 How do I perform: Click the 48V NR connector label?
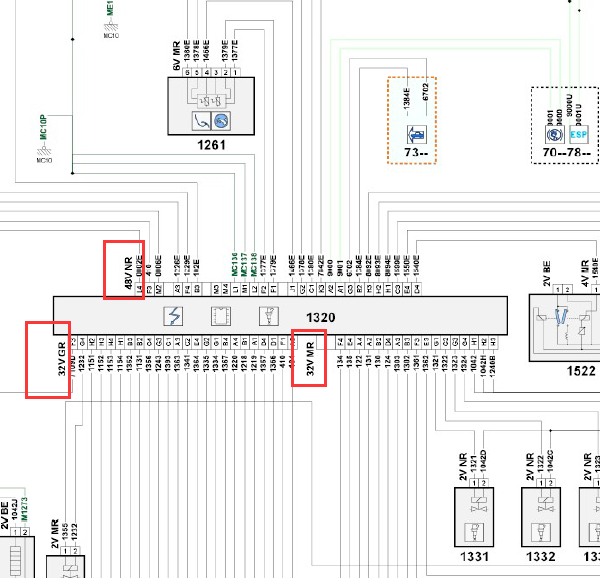coord(128,273)
